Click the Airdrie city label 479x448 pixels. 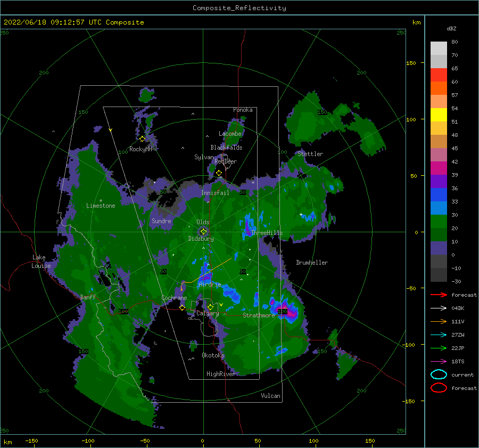coord(210,284)
